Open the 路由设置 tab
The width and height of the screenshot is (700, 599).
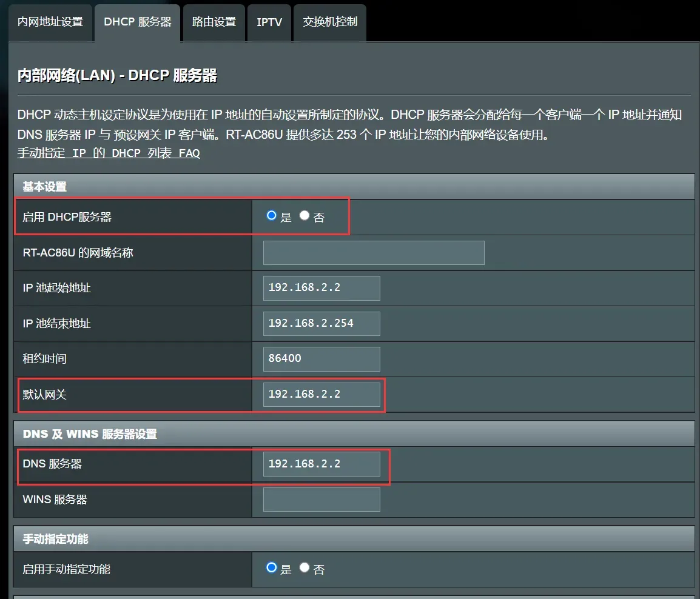[214, 23]
